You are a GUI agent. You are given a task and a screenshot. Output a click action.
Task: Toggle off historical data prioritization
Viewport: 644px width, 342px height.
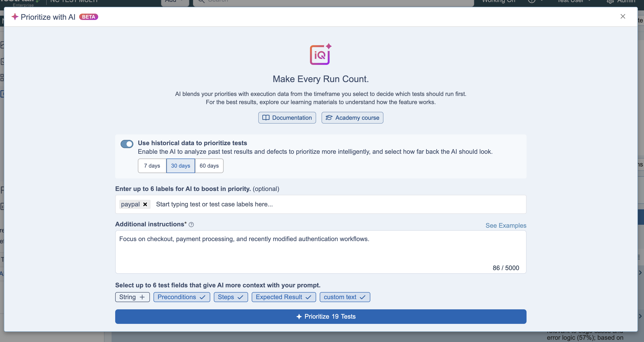click(127, 144)
